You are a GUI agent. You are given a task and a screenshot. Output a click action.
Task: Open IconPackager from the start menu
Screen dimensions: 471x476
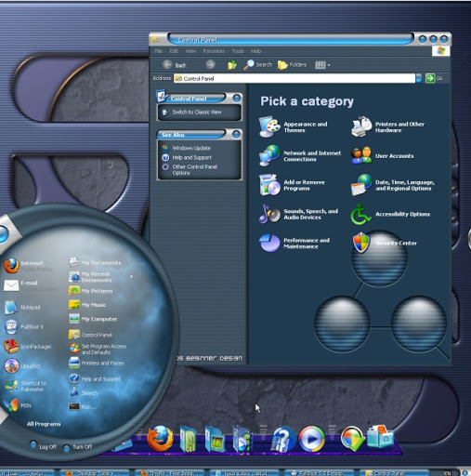point(28,347)
